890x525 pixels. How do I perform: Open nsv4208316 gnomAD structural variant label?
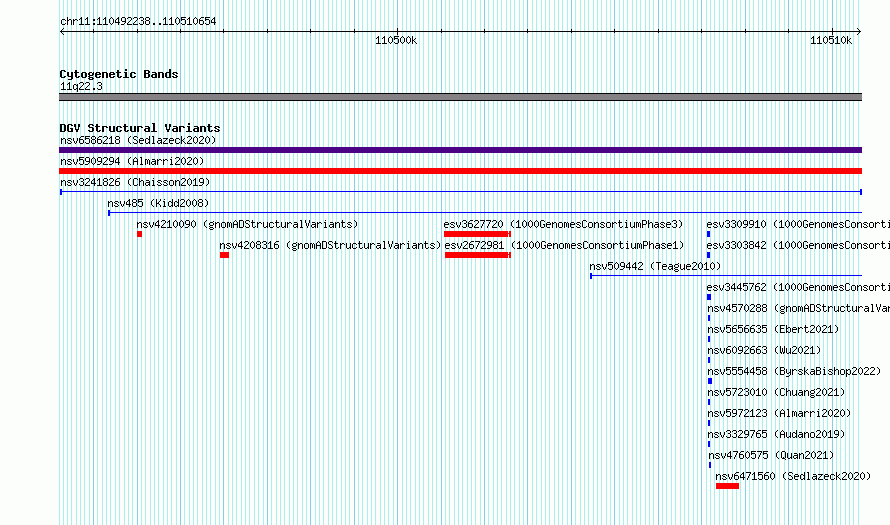pos(330,245)
